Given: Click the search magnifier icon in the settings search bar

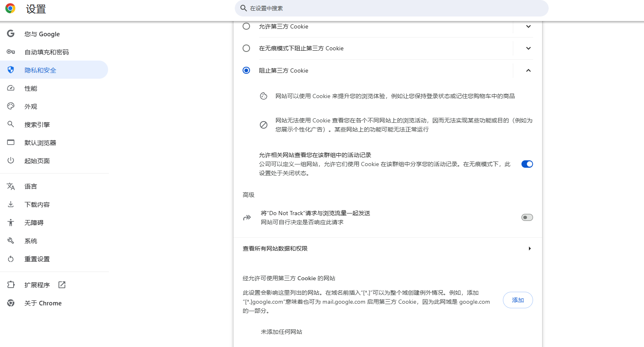Looking at the screenshot, I should (x=243, y=8).
